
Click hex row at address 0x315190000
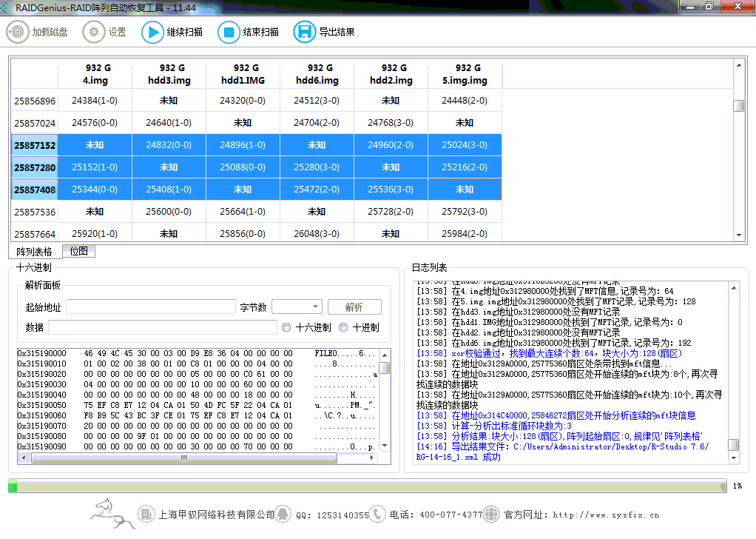(x=197, y=353)
